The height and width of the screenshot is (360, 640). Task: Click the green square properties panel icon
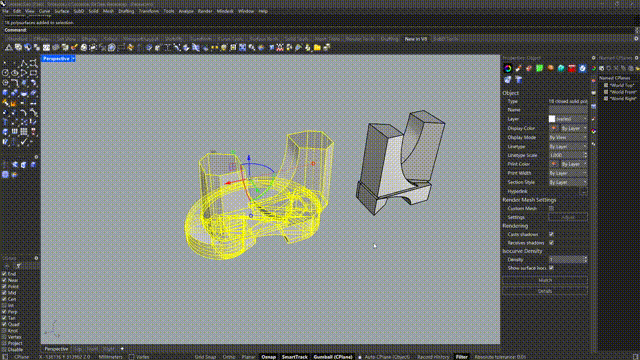click(540, 69)
